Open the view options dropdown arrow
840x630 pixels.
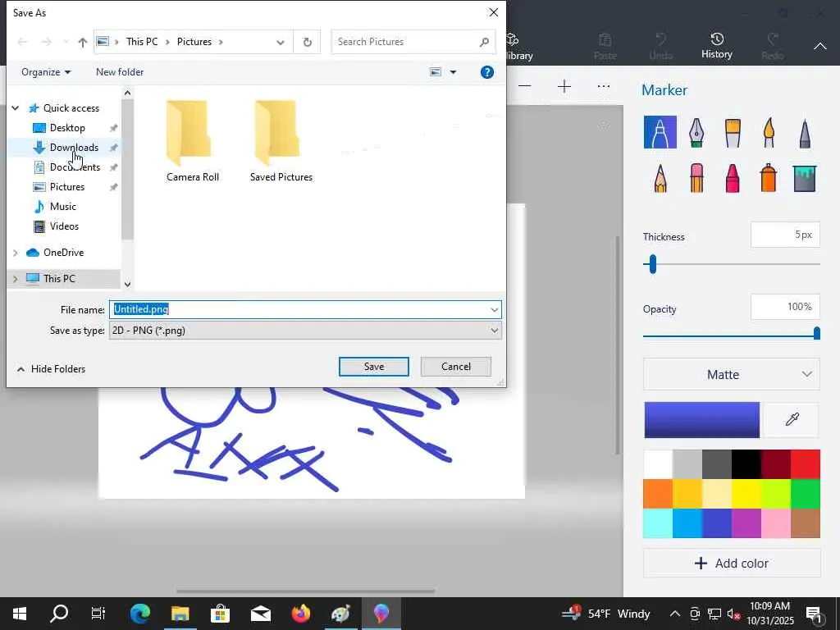pos(453,72)
